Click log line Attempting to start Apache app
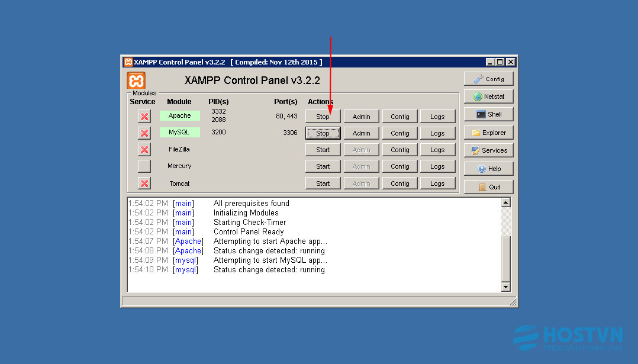Image resolution: width=638 pixels, height=364 pixels. point(270,241)
